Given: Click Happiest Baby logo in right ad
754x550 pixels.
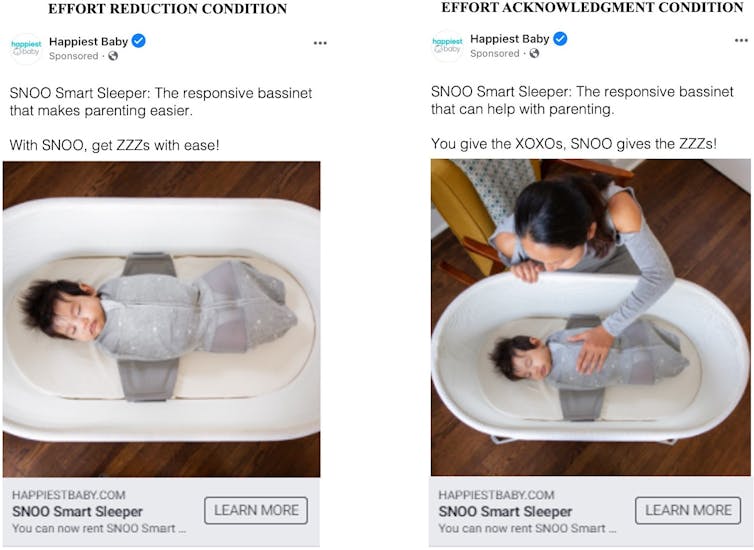Looking at the screenshot, I should pos(447,46).
